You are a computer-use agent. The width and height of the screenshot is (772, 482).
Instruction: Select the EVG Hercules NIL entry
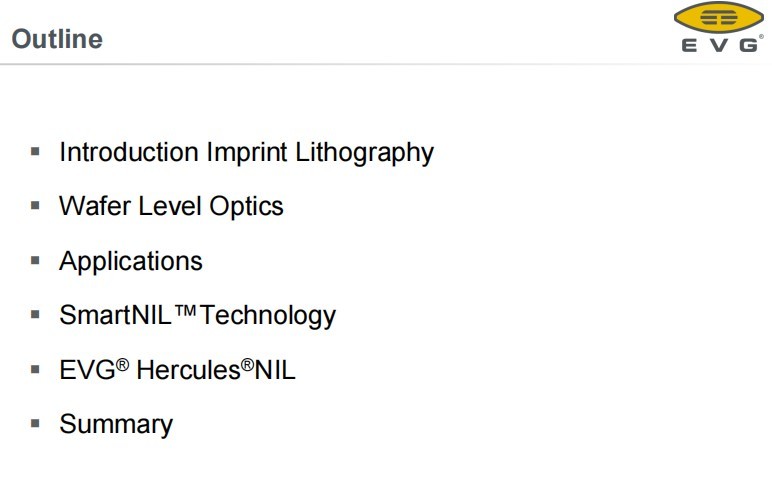tap(177, 370)
